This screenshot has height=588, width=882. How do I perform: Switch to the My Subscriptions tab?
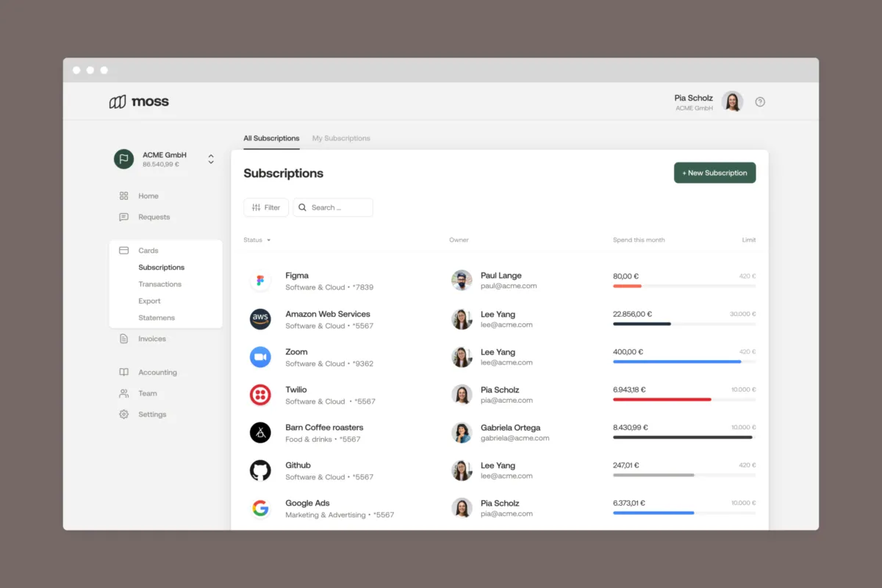[341, 138]
